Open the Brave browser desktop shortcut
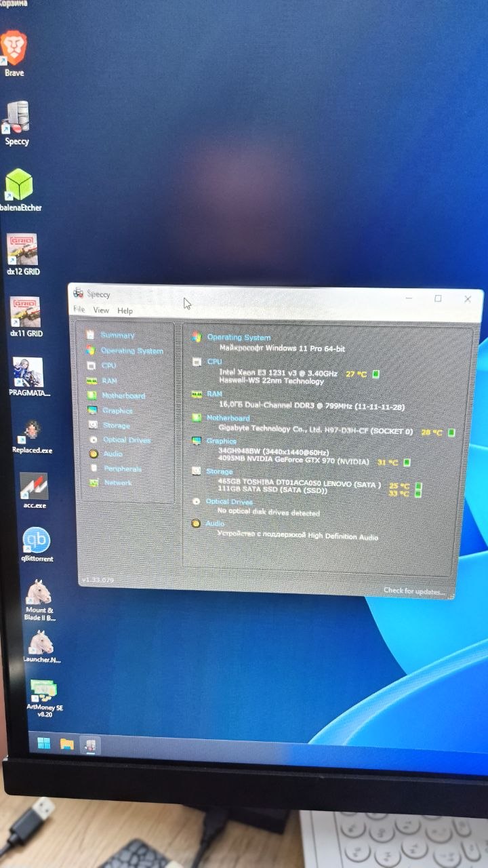 click(14, 53)
